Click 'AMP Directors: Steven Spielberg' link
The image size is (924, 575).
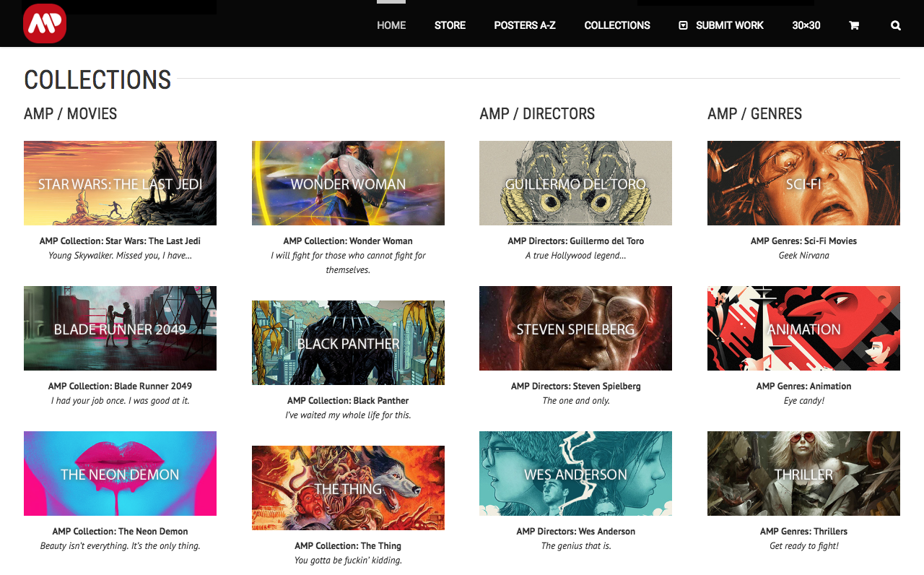tap(575, 386)
